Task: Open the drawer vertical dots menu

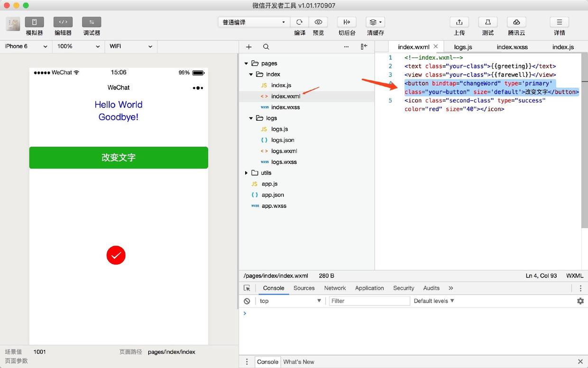Action: pyautogui.click(x=247, y=362)
